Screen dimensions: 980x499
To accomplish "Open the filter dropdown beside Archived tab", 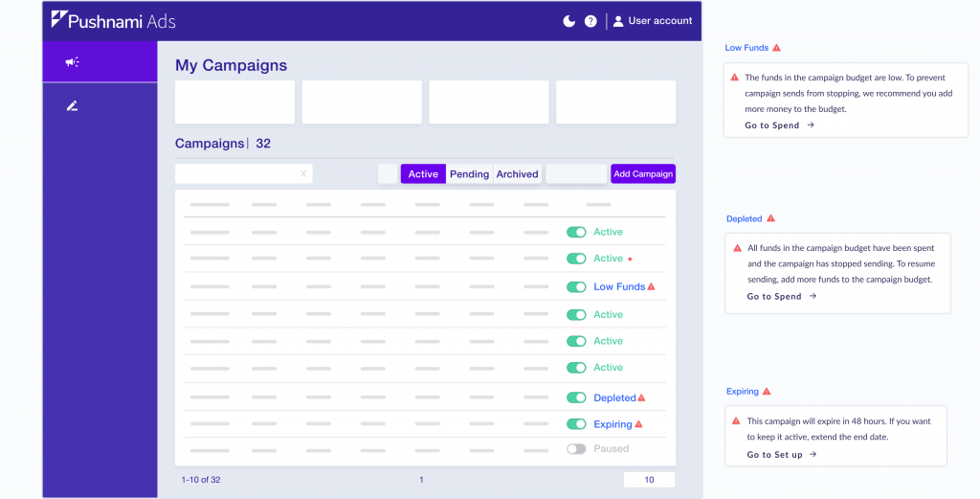I will (x=576, y=174).
